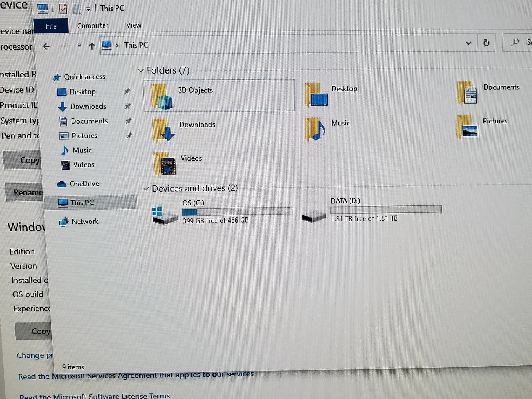Click '1.81 TB free of 1.81 TB' text
This screenshot has width=532, height=399.
(364, 218)
